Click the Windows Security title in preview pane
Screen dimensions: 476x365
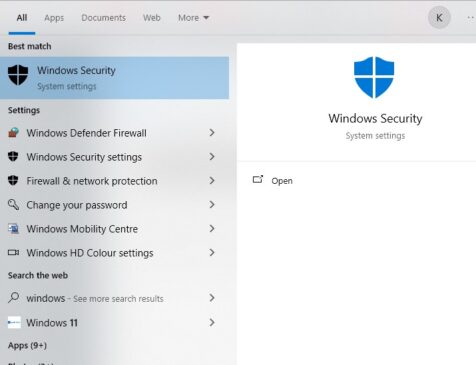(x=375, y=118)
